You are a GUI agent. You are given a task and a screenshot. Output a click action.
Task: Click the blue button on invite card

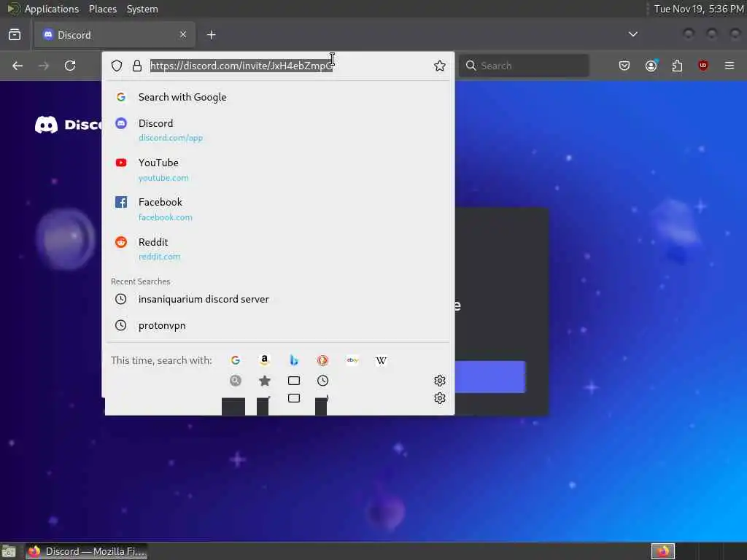pyautogui.click(x=490, y=377)
